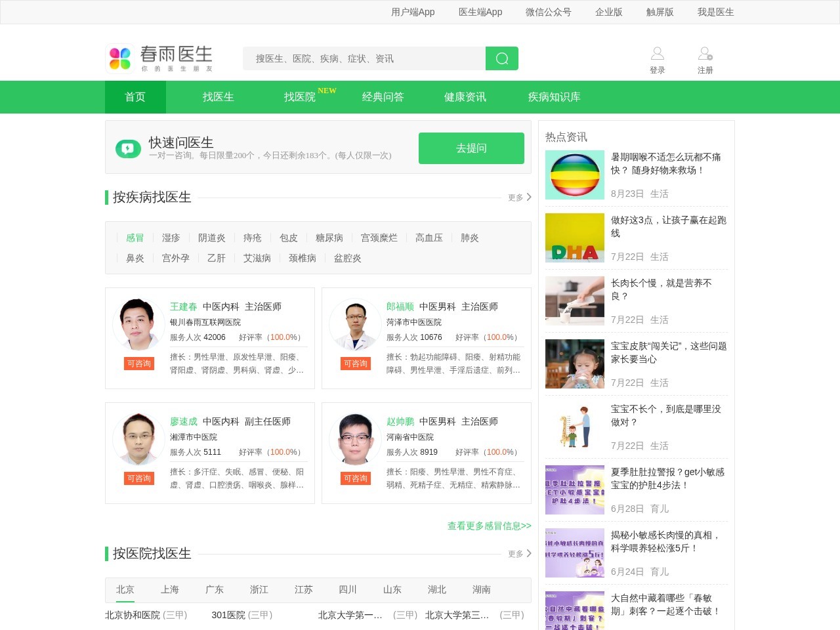Expand 更多 arrow beside 按疾病找医生
840x630 pixels.
(x=529, y=197)
